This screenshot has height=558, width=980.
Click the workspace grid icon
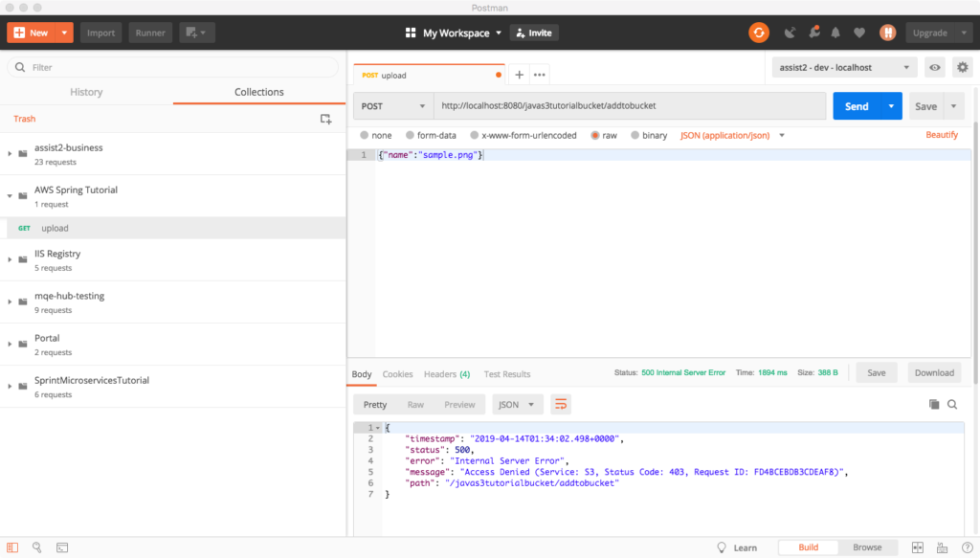coord(411,33)
